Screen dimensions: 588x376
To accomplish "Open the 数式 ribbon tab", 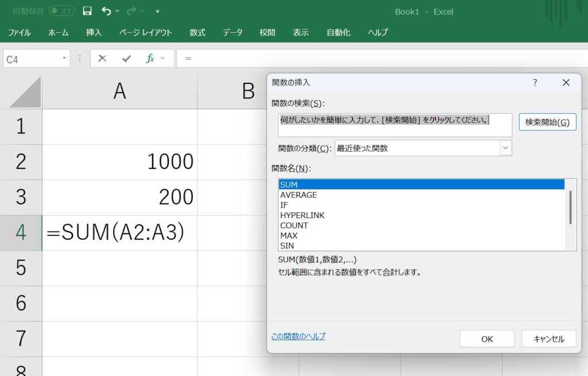I will 198,33.
